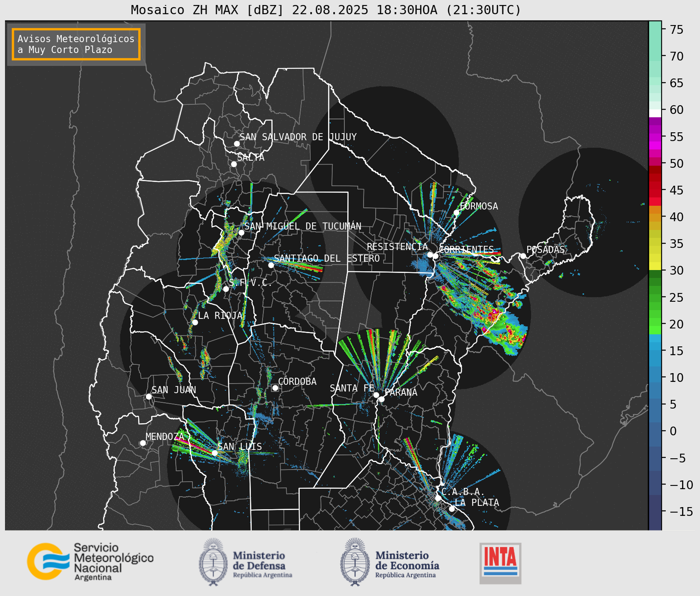Click the MENDOZA city label

165,437
